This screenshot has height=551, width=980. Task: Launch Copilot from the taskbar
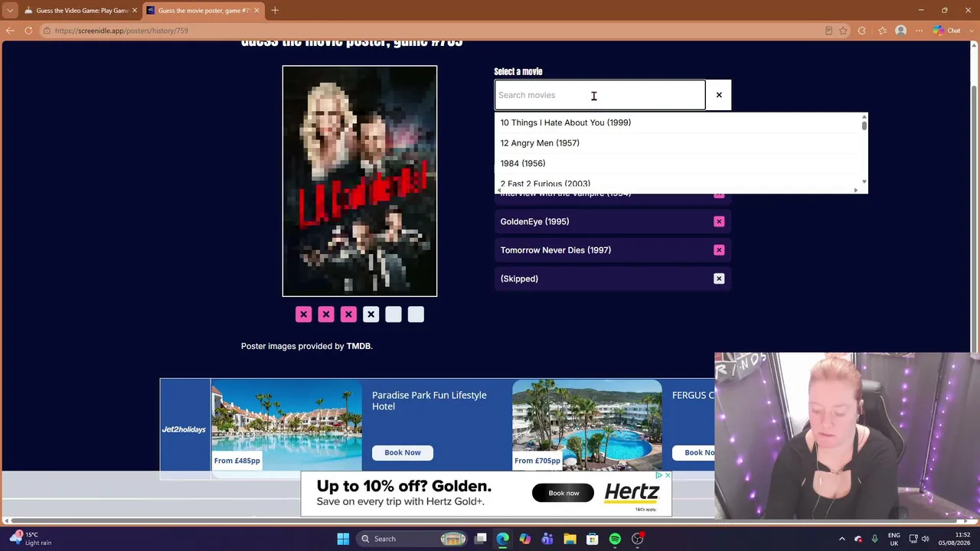525,539
